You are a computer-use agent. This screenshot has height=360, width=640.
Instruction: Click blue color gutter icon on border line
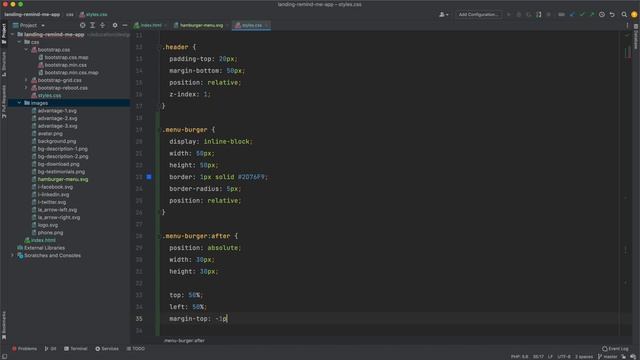coord(149,177)
